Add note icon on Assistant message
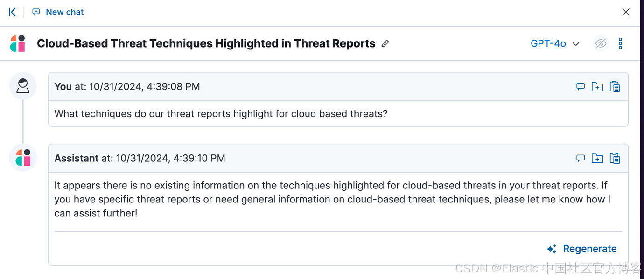 tap(581, 158)
